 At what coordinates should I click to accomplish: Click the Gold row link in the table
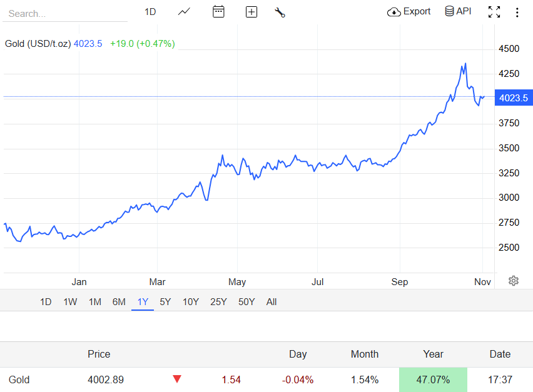19,379
